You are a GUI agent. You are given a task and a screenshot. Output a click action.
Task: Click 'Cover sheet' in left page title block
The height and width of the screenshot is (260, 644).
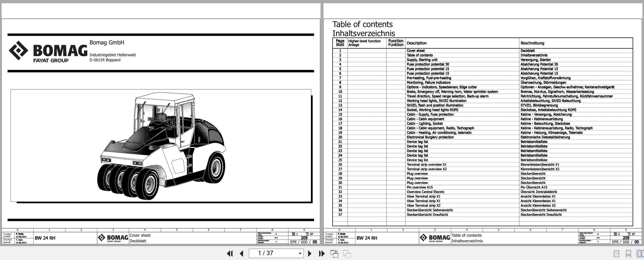click(x=140, y=235)
